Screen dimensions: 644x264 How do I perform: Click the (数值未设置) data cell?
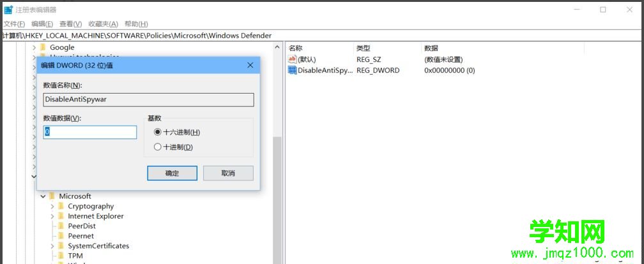pyautogui.click(x=443, y=59)
